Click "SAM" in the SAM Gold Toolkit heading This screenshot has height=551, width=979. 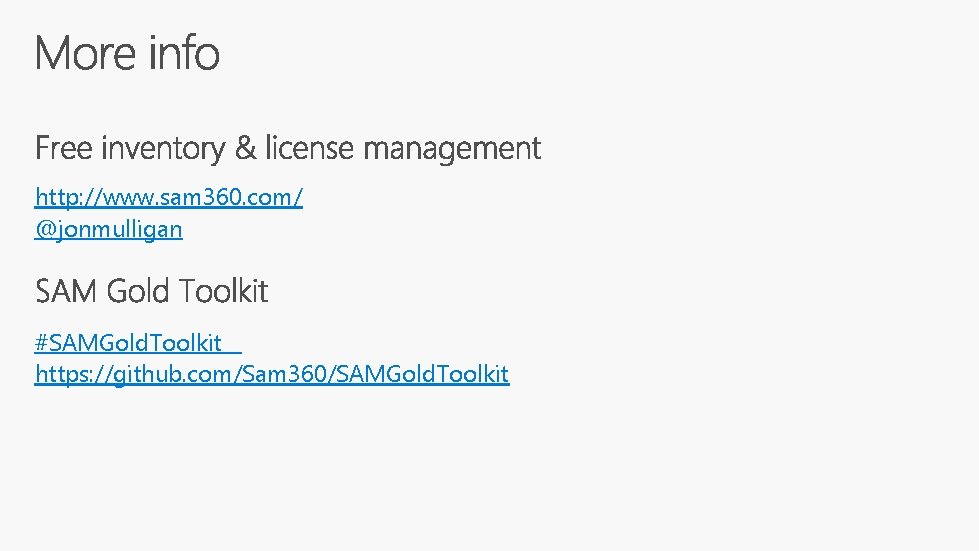click(65, 291)
